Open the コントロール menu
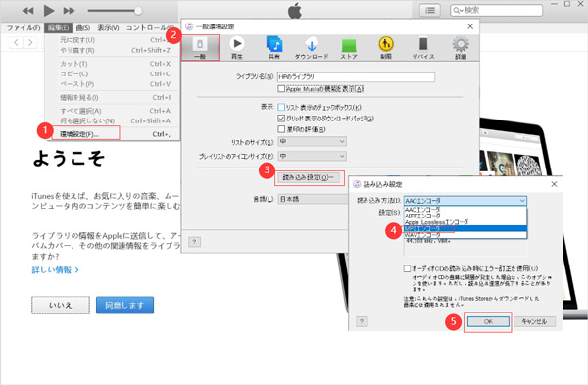 pyautogui.click(x=150, y=28)
